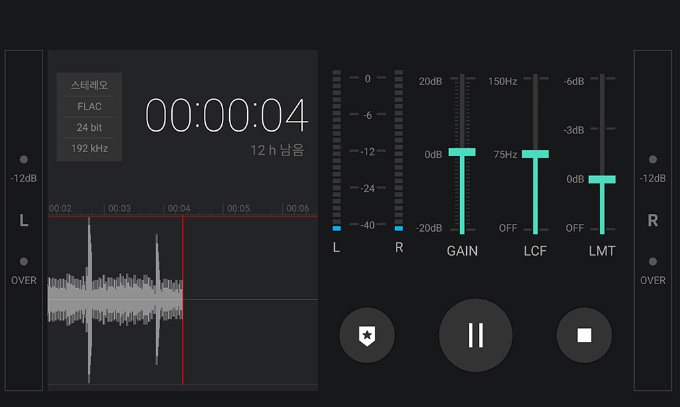The width and height of the screenshot is (680, 407).
Task: Click the LCF label
Action: coord(535,251)
